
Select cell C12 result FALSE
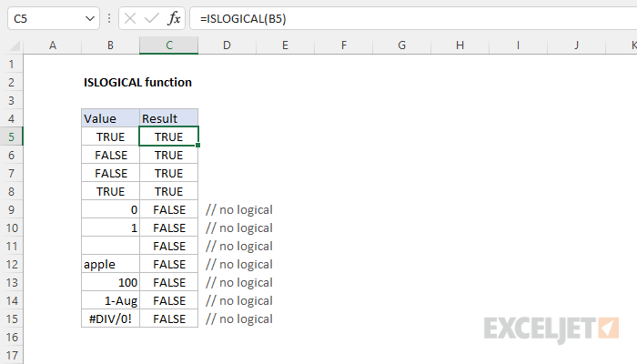[169, 265]
